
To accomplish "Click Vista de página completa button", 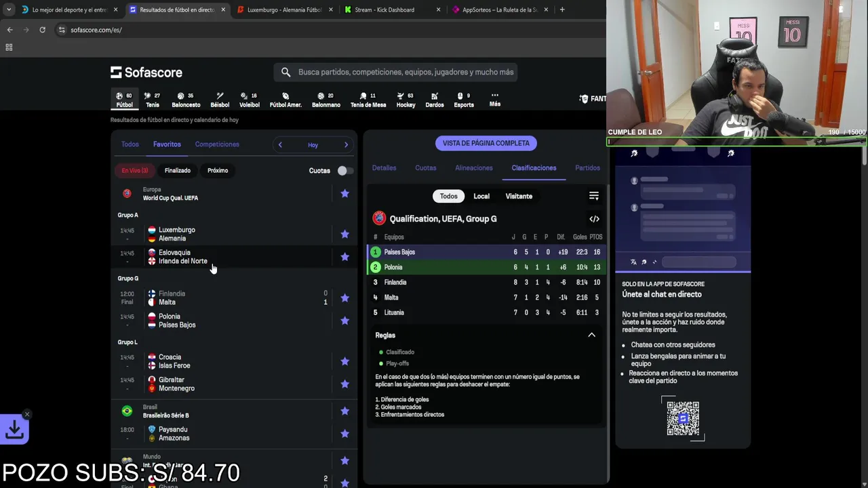I will (x=486, y=143).
